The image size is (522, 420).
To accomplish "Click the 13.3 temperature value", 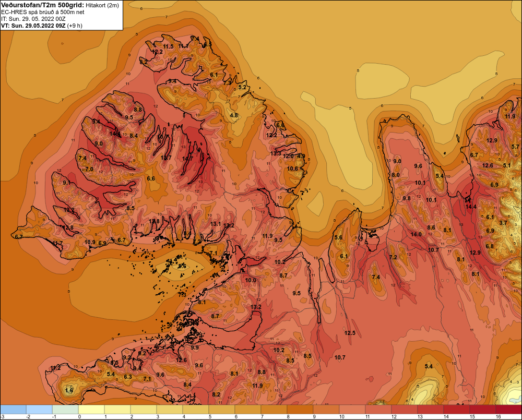I will point(276,153).
